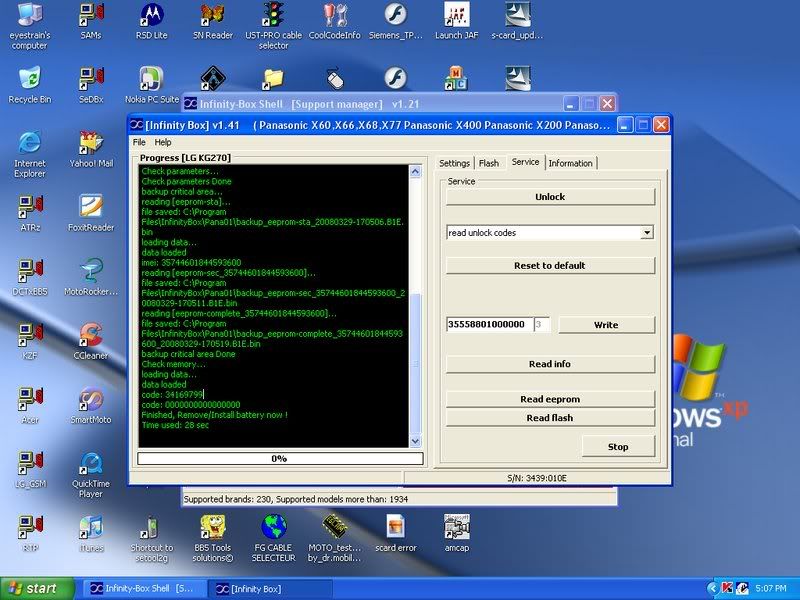Viewport: 800px width, 600px height.
Task: Switch to the Flash tab
Action: (x=489, y=163)
